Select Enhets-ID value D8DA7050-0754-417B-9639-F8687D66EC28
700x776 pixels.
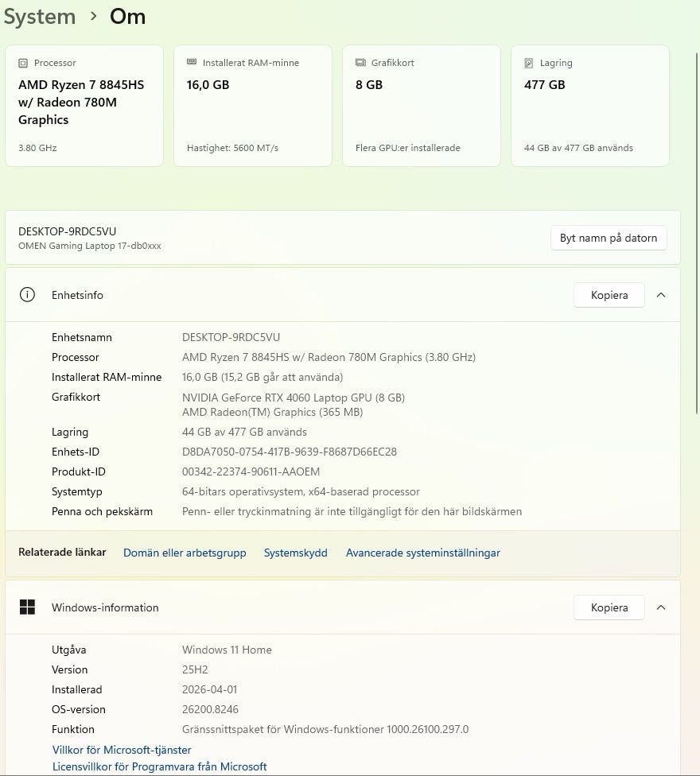[x=289, y=452]
